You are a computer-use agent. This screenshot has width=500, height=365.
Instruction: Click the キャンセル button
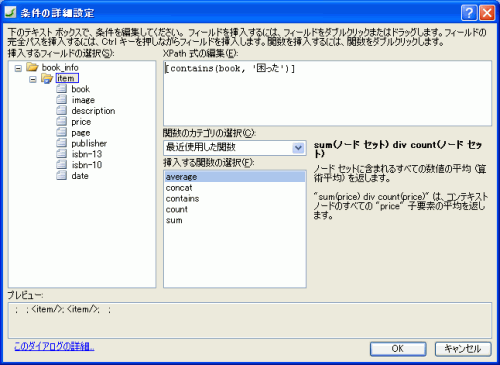coord(463,349)
